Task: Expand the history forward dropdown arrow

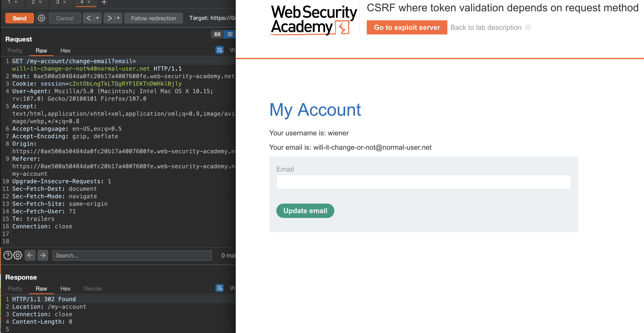Action: click(118, 18)
